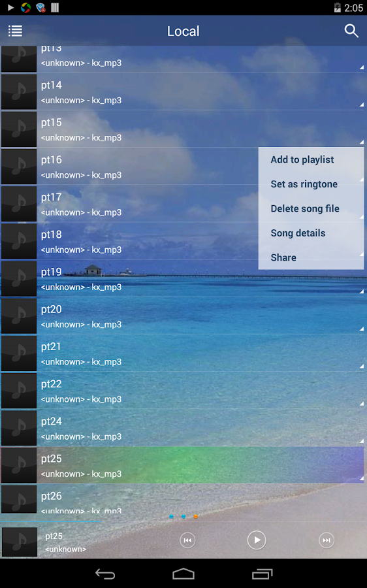Screen dimensions: 367x588
Task: Play song titled pt19
Action: 52,272
